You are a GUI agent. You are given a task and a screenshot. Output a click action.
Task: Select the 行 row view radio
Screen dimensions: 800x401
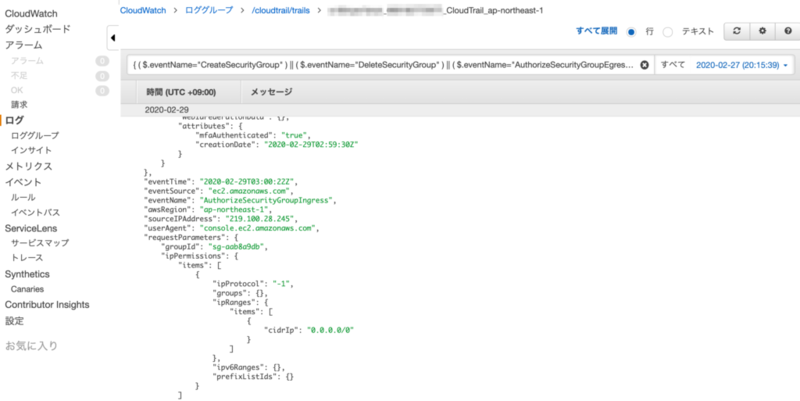631,32
